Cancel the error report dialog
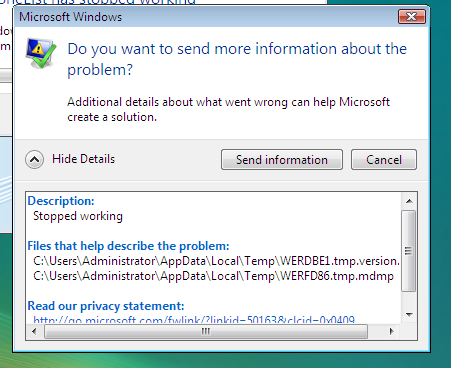 (384, 160)
